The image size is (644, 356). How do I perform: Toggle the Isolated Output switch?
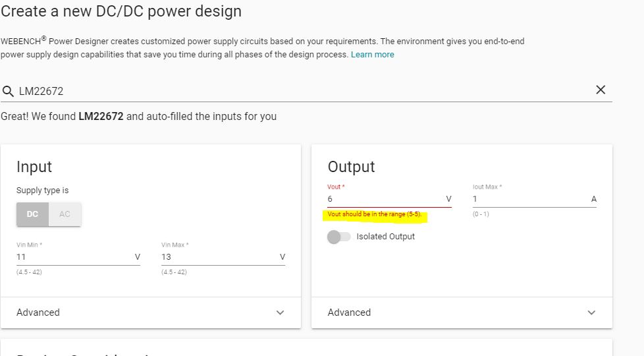[339, 237]
